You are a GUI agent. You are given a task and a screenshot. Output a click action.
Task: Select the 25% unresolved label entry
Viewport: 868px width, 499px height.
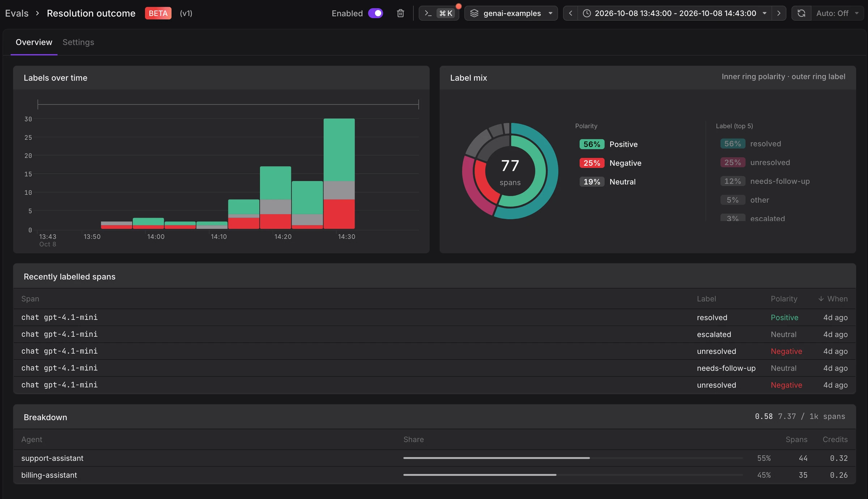(x=755, y=163)
